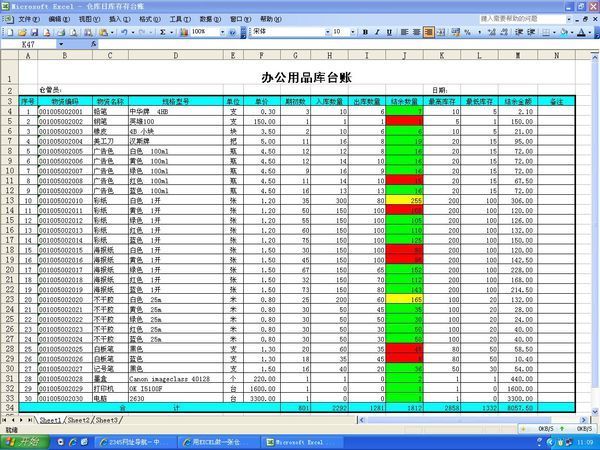The image size is (600, 450).
Task: Apply fill color bucket
Action: [x=564, y=32]
